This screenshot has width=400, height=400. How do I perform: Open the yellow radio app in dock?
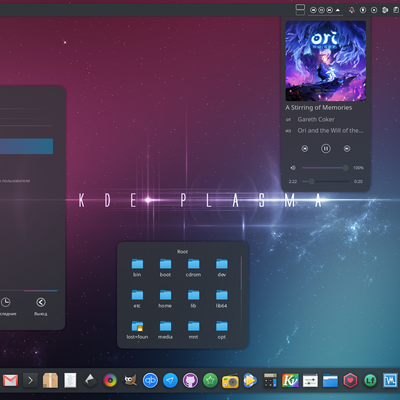[230, 381]
